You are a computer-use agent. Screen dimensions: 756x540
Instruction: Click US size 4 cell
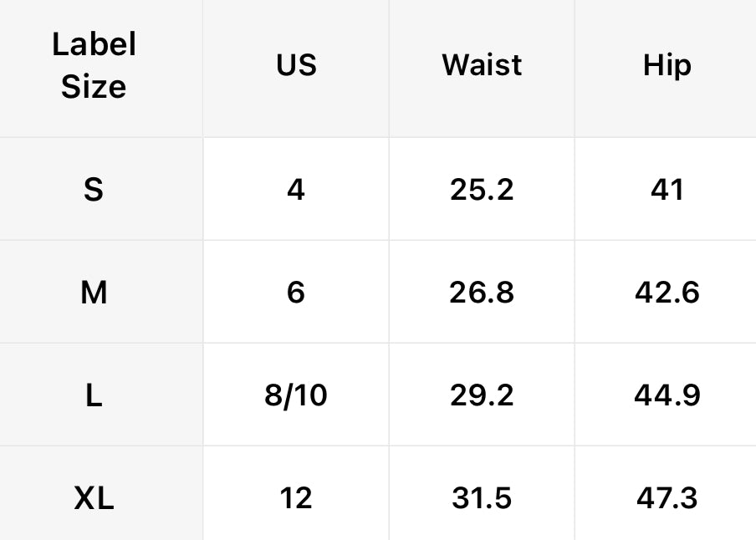click(296, 190)
